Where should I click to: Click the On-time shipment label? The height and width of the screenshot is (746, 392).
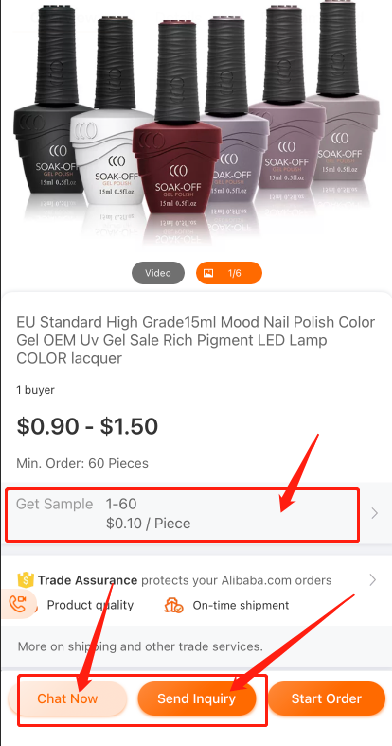pos(241,605)
